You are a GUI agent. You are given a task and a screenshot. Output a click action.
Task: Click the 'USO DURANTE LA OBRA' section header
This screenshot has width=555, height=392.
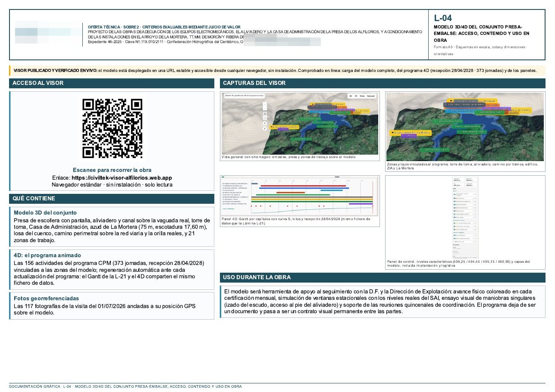click(x=383, y=277)
